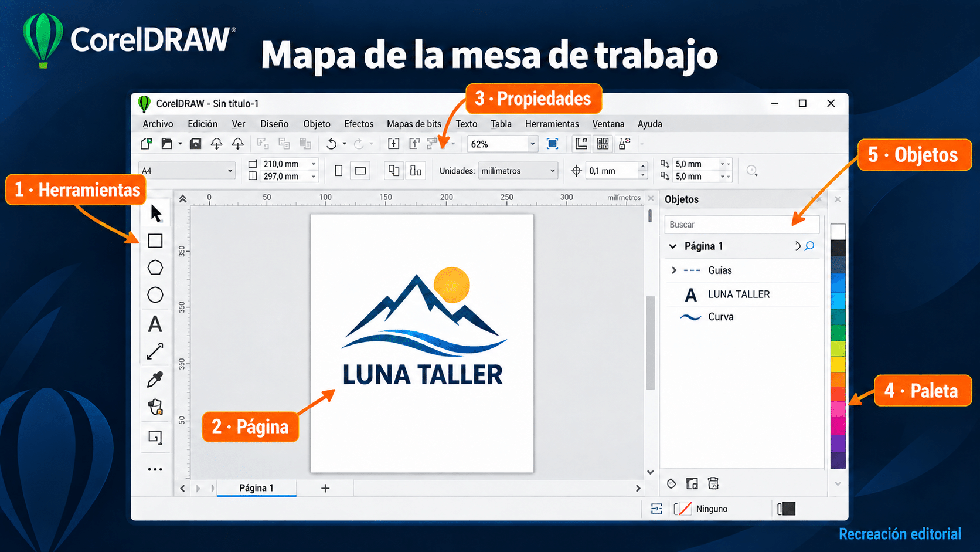Click the Open folder icon
The width and height of the screenshot is (980, 552).
[167, 144]
